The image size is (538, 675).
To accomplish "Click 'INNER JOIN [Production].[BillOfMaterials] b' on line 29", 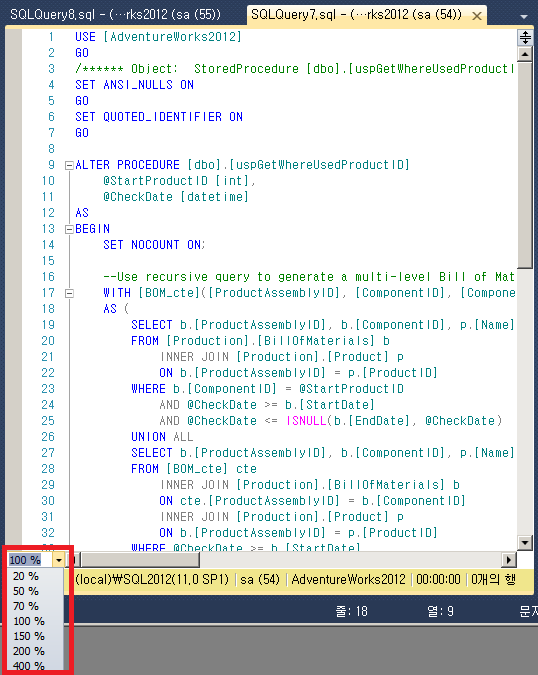I will pyautogui.click(x=309, y=485).
